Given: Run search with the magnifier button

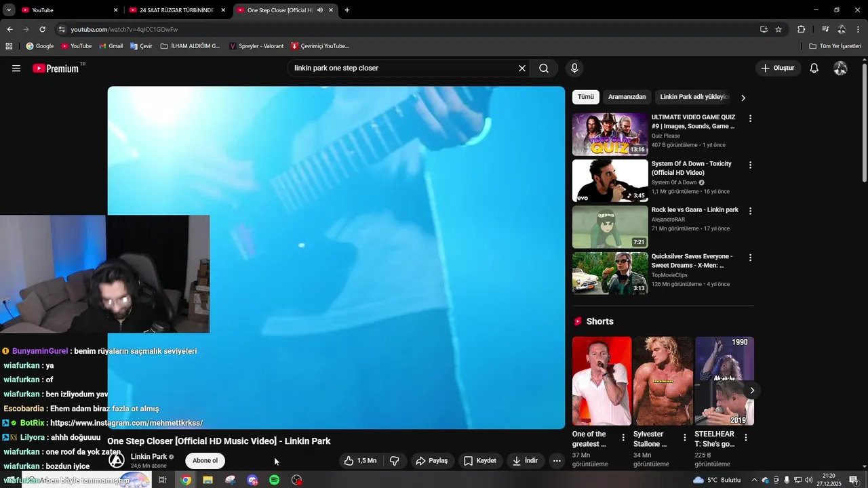Looking at the screenshot, I should (x=544, y=68).
